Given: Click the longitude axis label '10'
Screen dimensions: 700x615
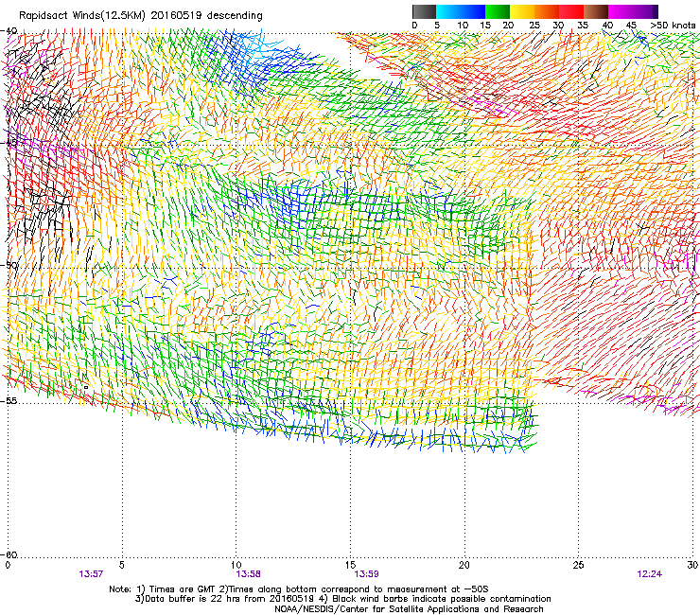Looking at the screenshot, I should pyautogui.click(x=236, y=565).
